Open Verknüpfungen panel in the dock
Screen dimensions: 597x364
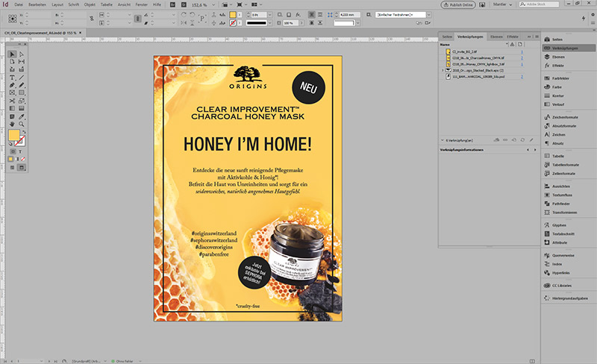point(568,48)
